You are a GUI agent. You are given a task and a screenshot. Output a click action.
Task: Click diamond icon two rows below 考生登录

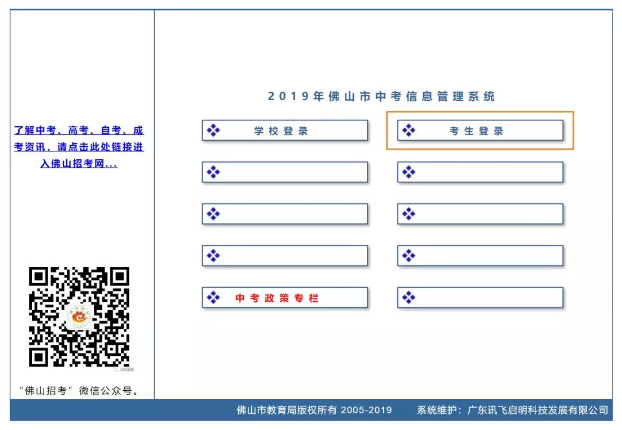pos(408,214)
